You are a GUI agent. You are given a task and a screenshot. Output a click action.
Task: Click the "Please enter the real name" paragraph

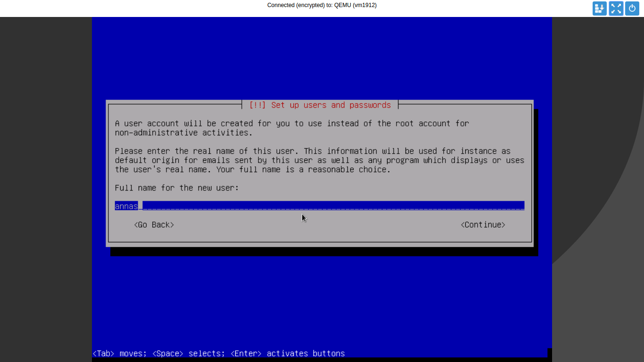[320, 160]
